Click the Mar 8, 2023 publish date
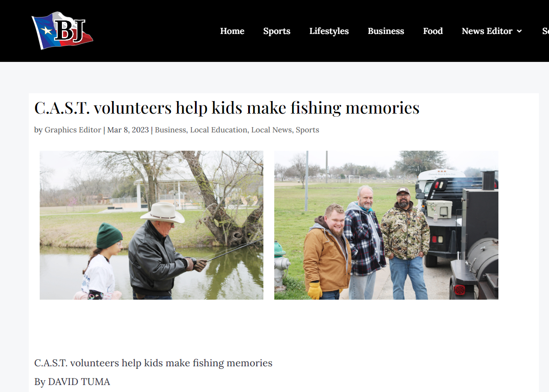The height and width of the screenshot is (392, 549). tap(128, 130)
